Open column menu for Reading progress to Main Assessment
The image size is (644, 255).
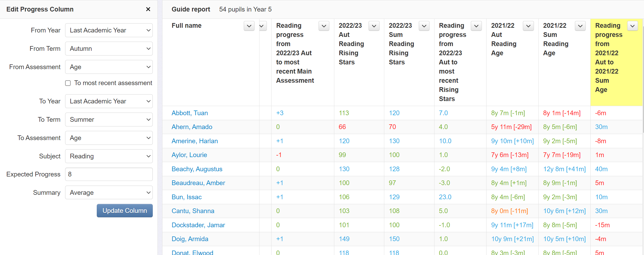click(x=324, y=26)
